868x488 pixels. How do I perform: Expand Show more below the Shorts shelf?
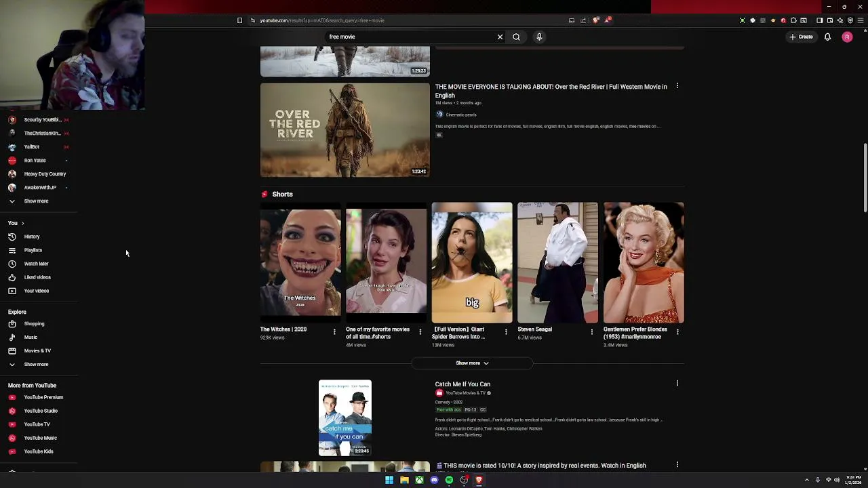[x=472, y=363]
